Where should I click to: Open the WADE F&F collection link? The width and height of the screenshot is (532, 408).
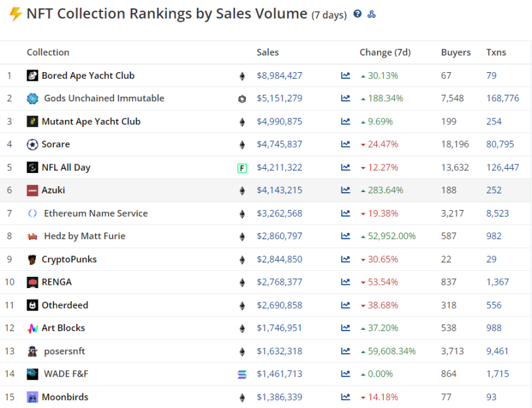(66, 374)
